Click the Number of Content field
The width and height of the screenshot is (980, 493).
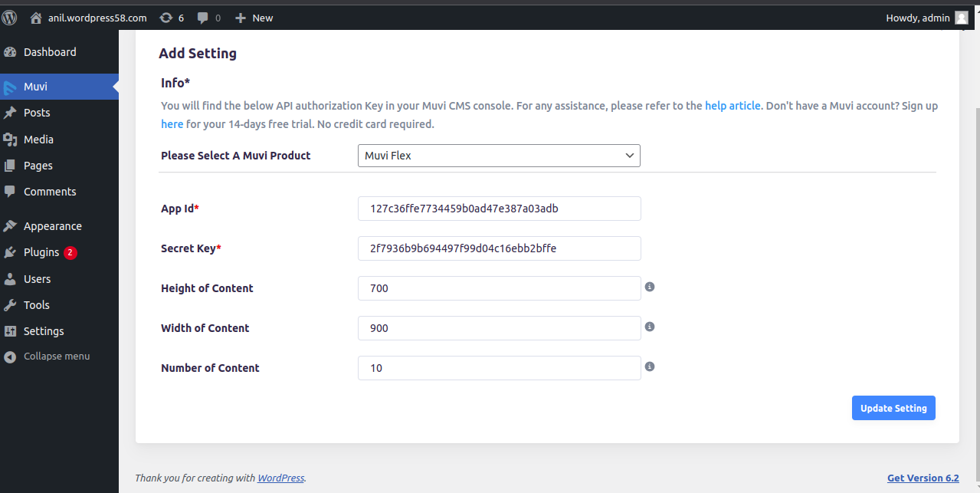click(x=499, y=368)
